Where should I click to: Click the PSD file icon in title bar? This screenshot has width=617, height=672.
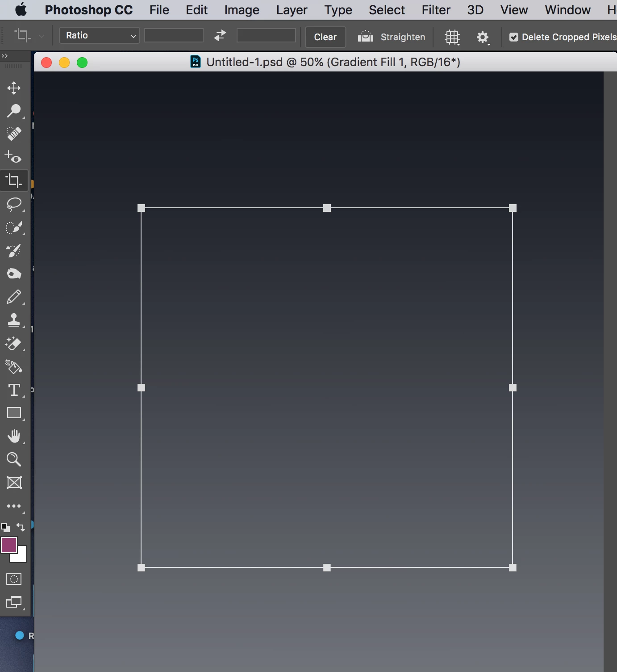(196, 62)
